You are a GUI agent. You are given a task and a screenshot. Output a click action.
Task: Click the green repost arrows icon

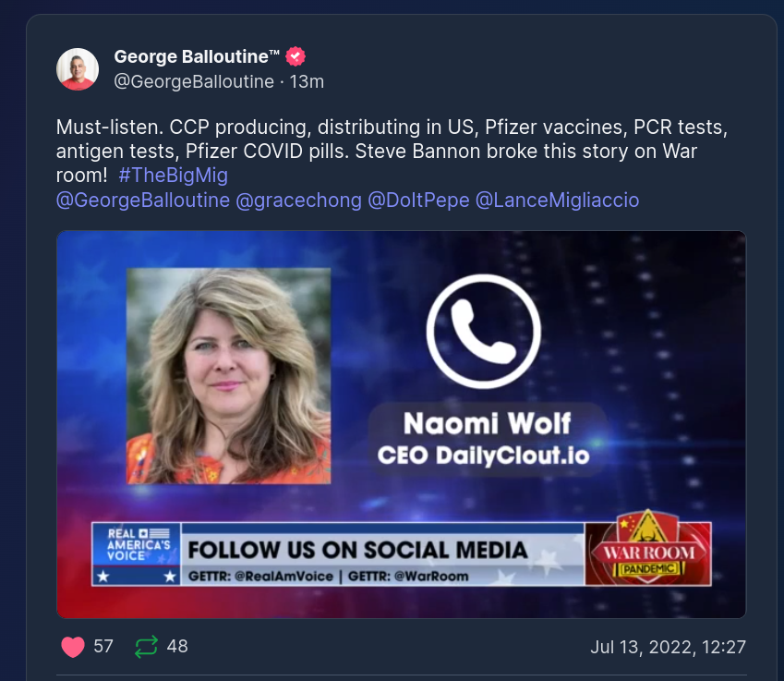147,647
